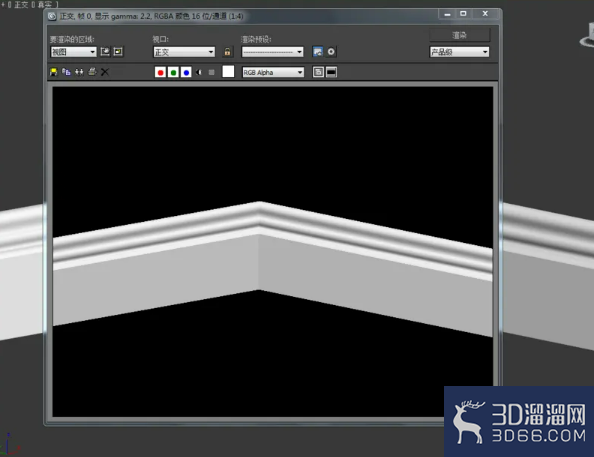The height and width of the screenshot is (457, 594).
Task: Toggle the Monochrome display button
Action: pyautogui.click(x=211, y=72)
